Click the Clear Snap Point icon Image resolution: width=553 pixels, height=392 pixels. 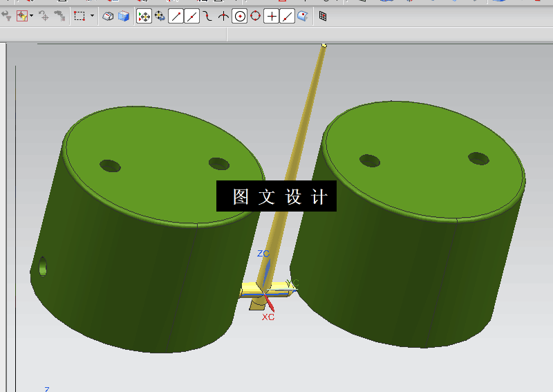click(x=160, y=16)
